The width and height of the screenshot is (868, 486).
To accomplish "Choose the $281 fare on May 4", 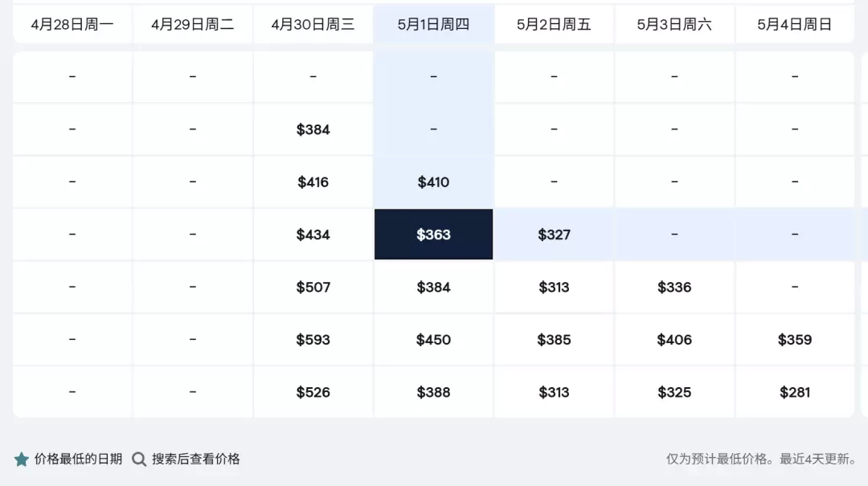I will click(795, 392).
